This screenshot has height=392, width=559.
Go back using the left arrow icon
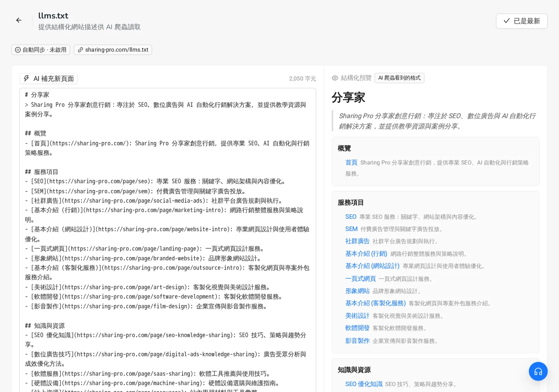pyautogui.click(x=19, y=21)
